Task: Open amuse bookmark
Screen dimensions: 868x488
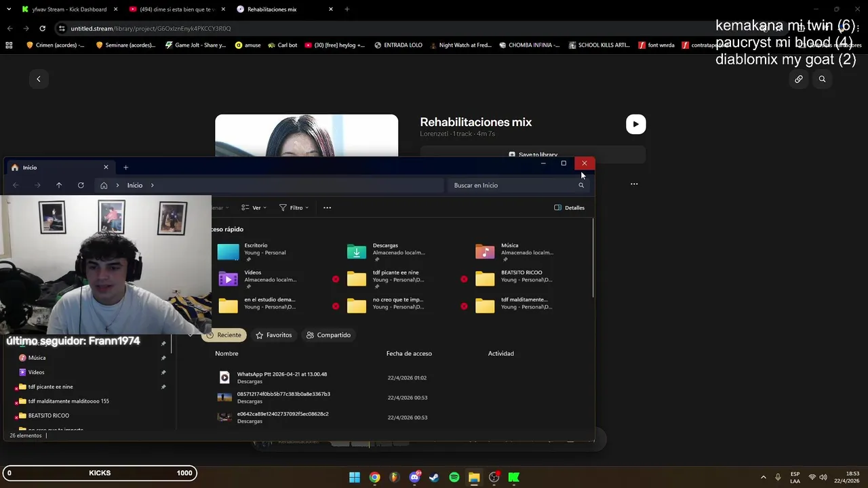Action: (248, 45)
